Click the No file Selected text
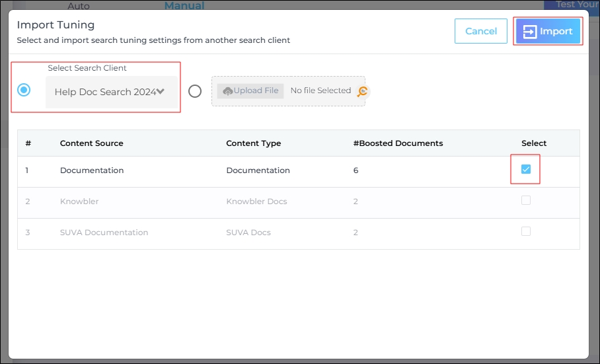The image size is (600, 364). coord(320,91)
